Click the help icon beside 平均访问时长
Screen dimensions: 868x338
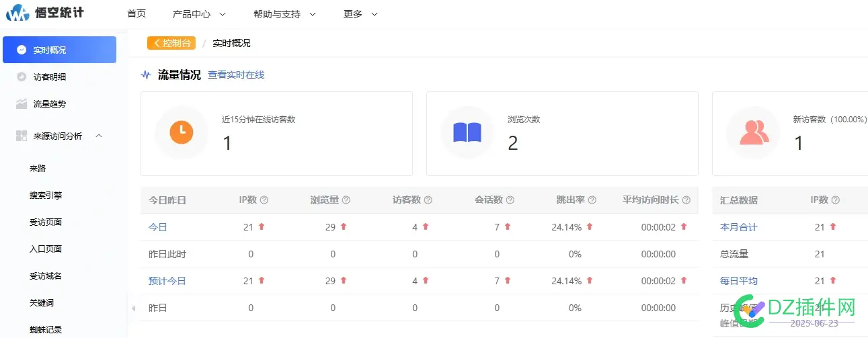(686, 200)
